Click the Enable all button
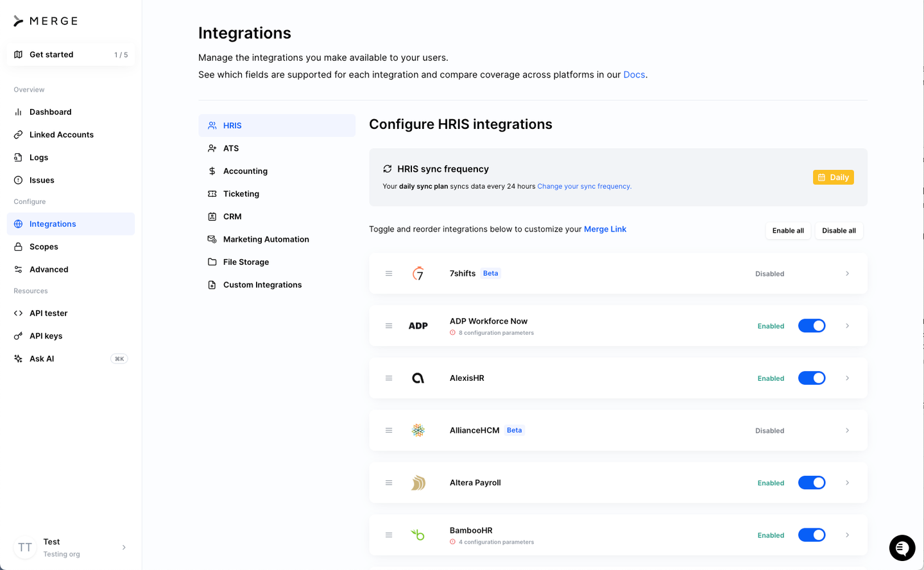The height and width of the screenshot is (570, 924). pyautogui.click(x=788, y=231)
